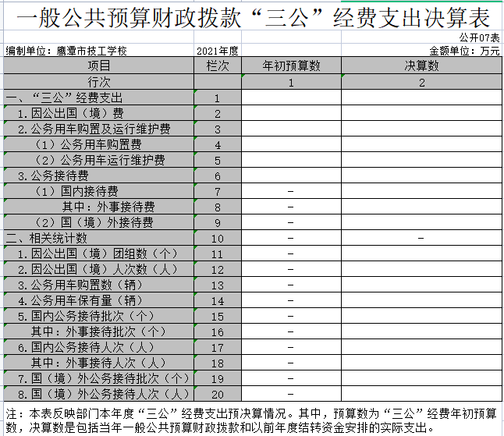This screenshot has height=436, width=504.
Task: Select the '决算数' column header
Action: [421, 66]
